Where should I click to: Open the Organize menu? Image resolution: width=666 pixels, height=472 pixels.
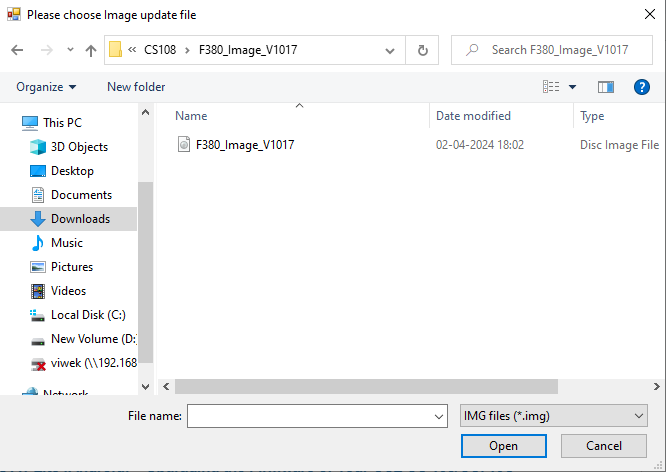point(46,87)
